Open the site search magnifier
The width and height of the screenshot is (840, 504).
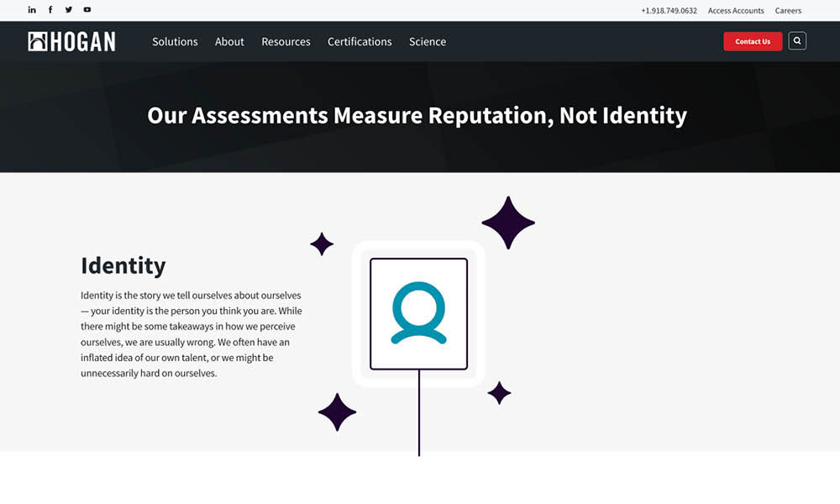[796, 40]
